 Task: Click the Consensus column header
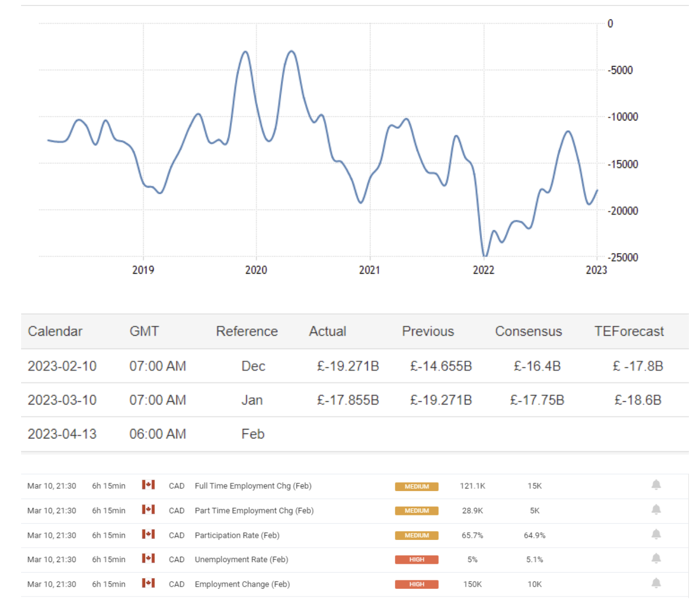528,331
